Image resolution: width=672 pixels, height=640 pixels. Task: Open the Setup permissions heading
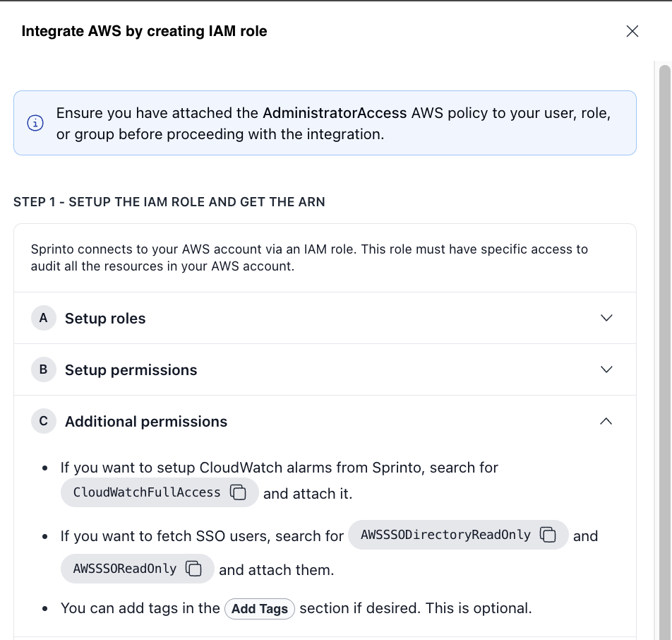click(x=131, y=370)
